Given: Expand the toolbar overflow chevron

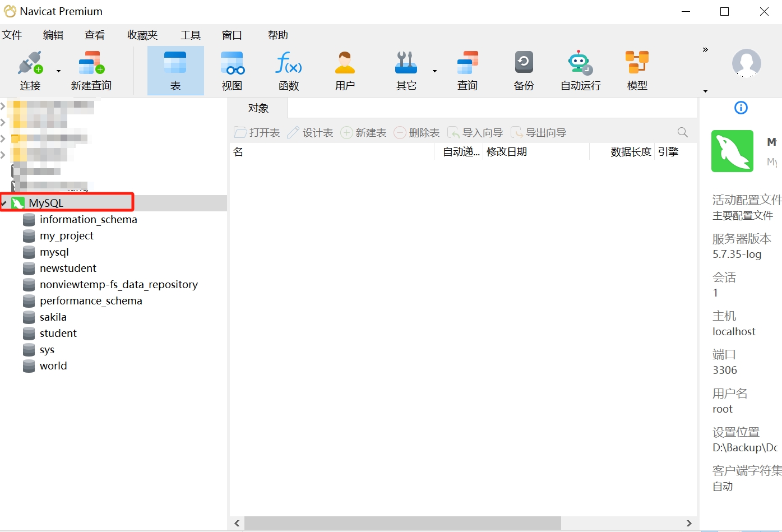Looking at the screenshot, I should tap(705, 50).
